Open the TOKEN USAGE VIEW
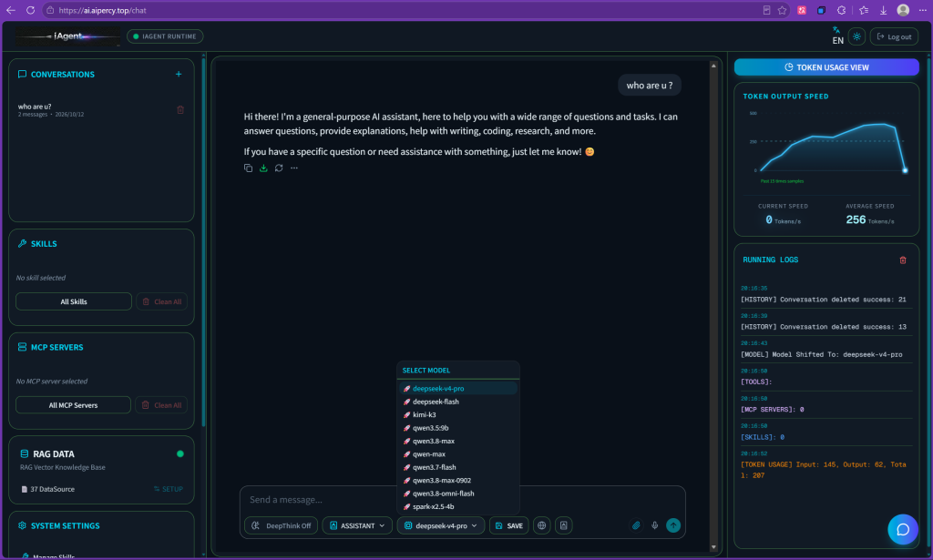 (826, 67)
